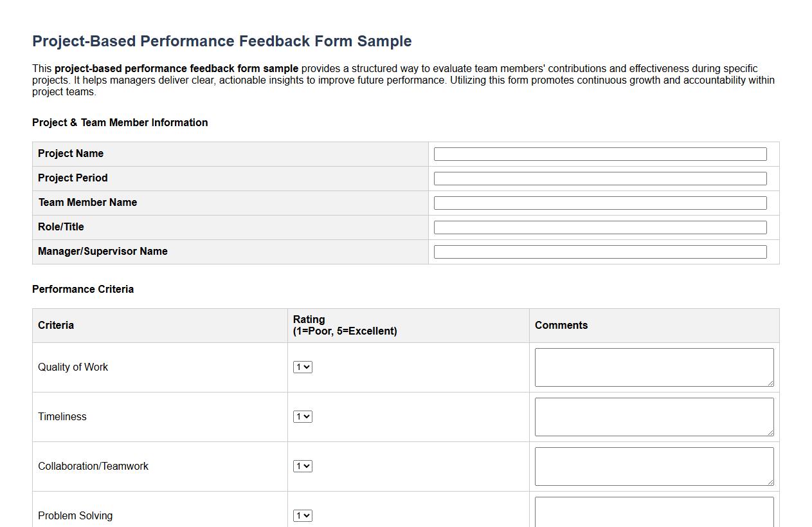This screenshot has height=527, width=812.
Task: Select the Team Member Name text box
Action: coord(600,203)
